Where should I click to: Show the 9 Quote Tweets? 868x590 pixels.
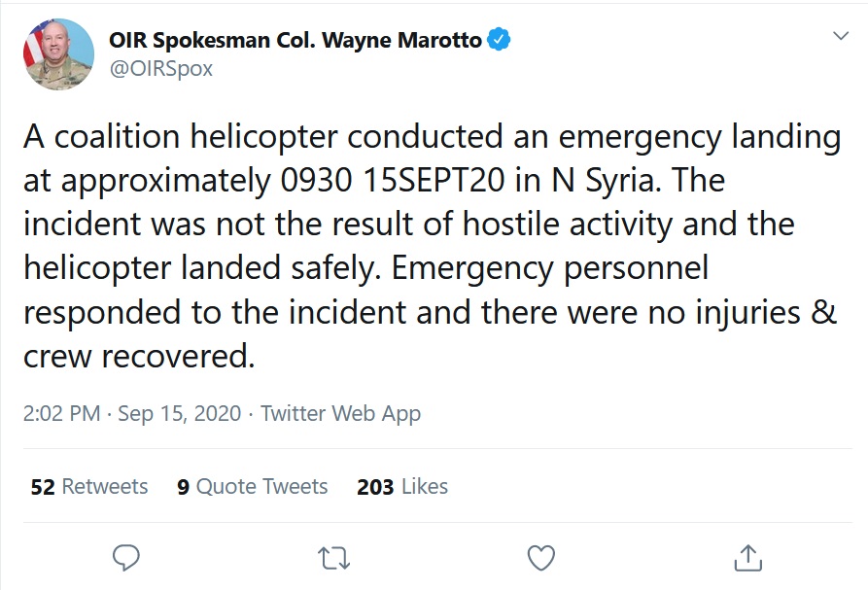pyautogui.click(x=253, y=486)
